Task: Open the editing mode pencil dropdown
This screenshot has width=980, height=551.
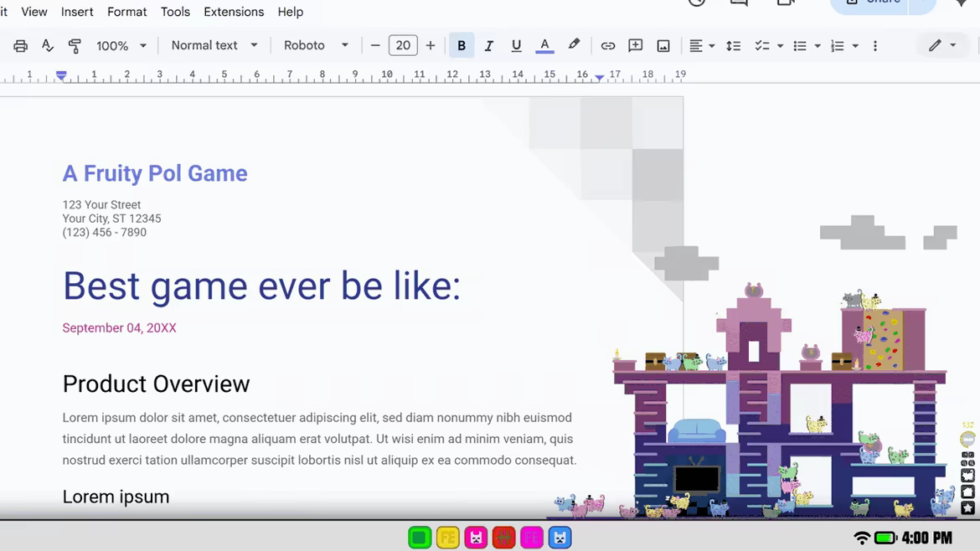Action: (941, 45)
